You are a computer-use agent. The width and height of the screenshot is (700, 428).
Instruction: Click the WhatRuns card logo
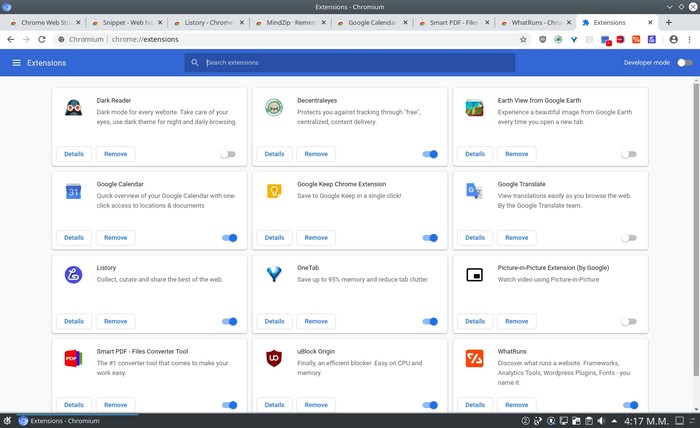474,358
